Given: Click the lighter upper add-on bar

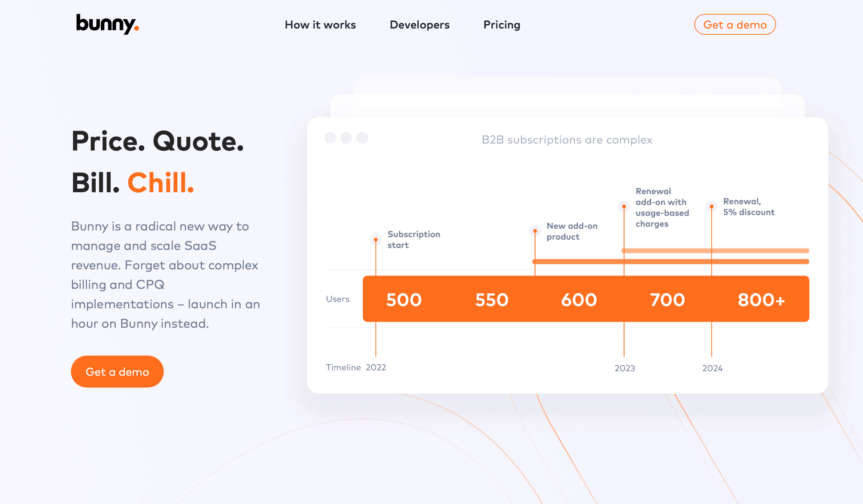Looking at the screenshot, I should pyautogui.click(x=715, y=251).
